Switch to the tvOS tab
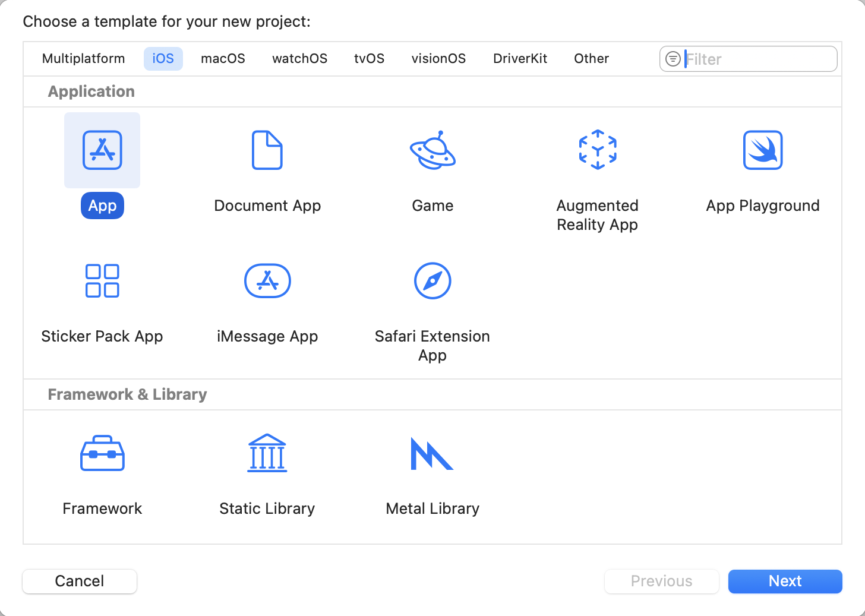 click(x=370, y=59)
